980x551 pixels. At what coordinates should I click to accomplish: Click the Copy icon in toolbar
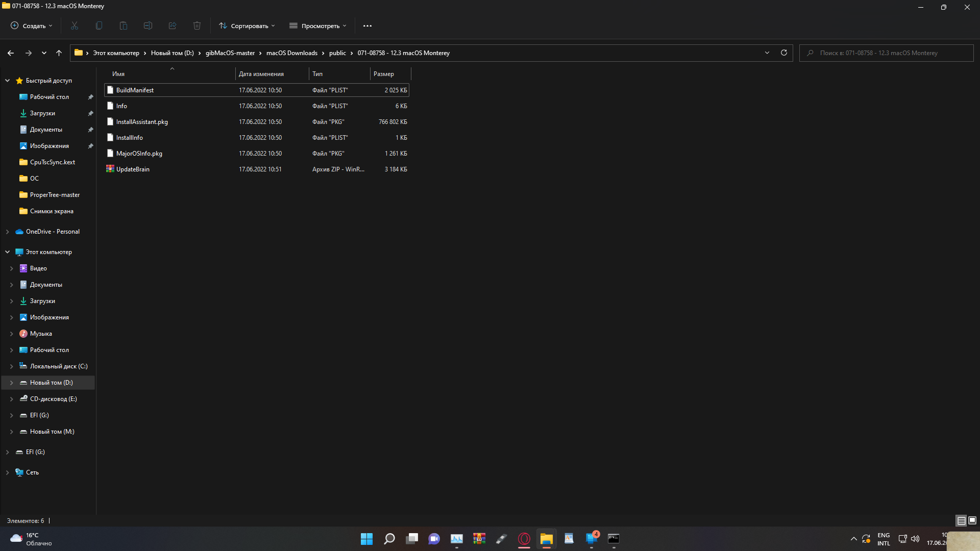(x=99, y=26)
